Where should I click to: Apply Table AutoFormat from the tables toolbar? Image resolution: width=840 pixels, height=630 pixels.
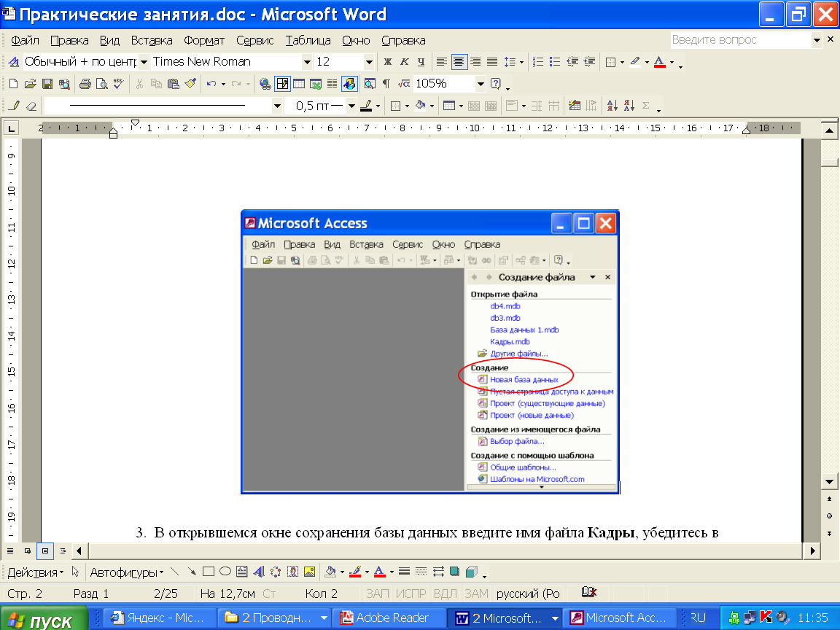tap(575, 106)
